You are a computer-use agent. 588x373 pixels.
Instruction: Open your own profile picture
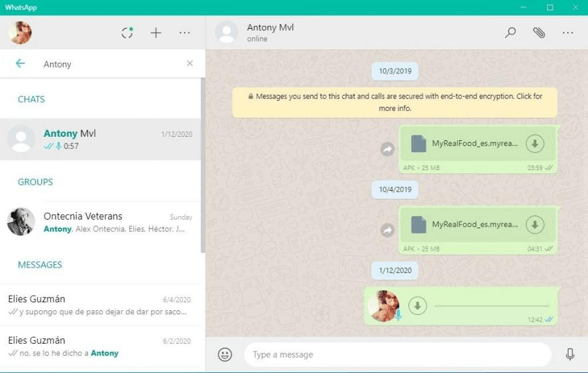(x=20, y=33)
